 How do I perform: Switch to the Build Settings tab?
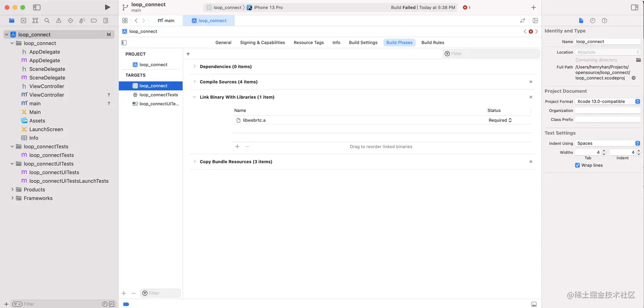[x=363, y=42]
